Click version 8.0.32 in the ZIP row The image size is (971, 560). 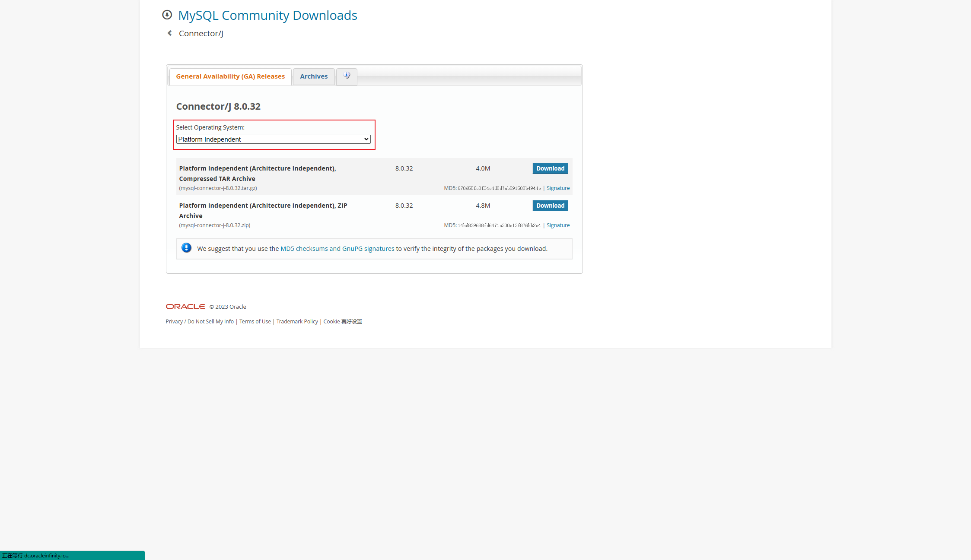tap(404, 206)
